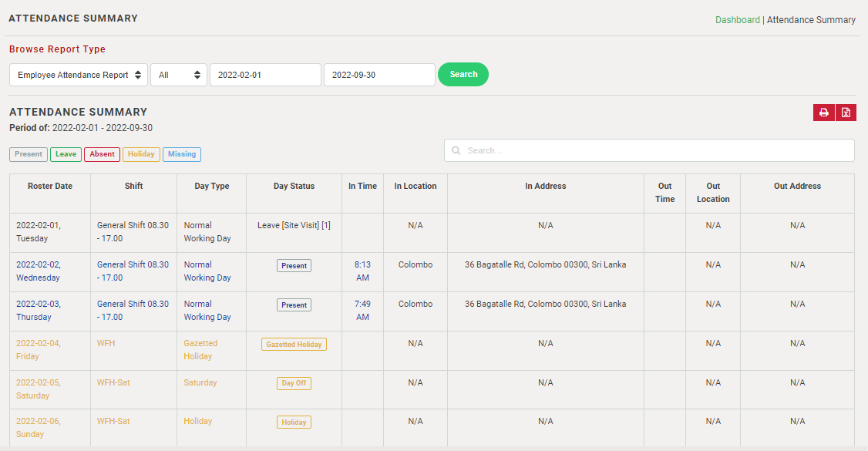
Task: Filter by Present status tag
Action: tap(29, 154)
